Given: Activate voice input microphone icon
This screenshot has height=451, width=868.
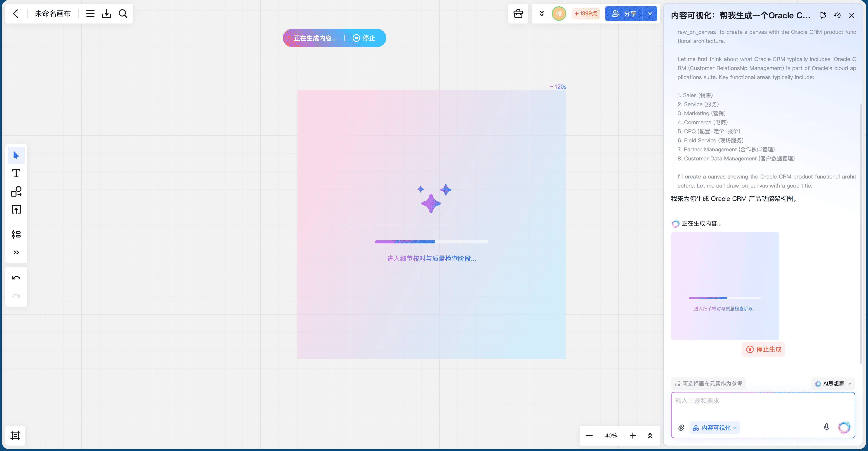Looking at the screenshot, I should [826, 427].
